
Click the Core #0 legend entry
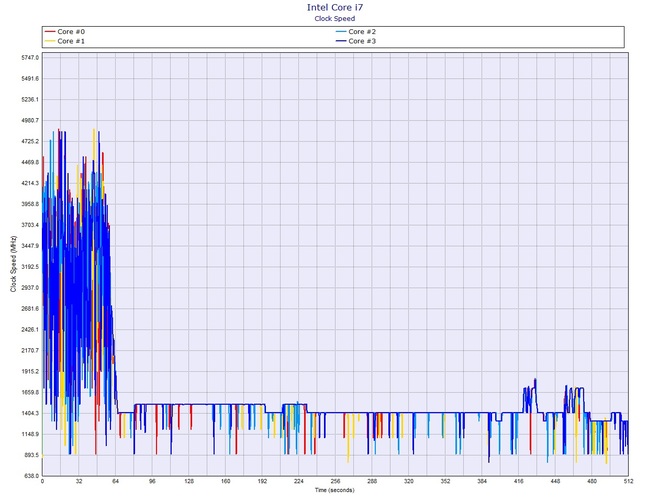pyautogui.click(x=65, y=32)
